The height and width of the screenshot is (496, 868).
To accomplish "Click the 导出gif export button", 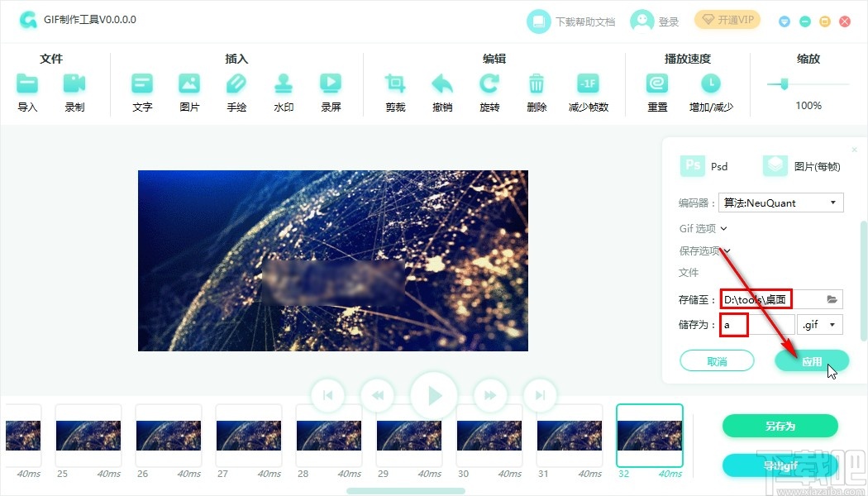I will pos(780,465).
